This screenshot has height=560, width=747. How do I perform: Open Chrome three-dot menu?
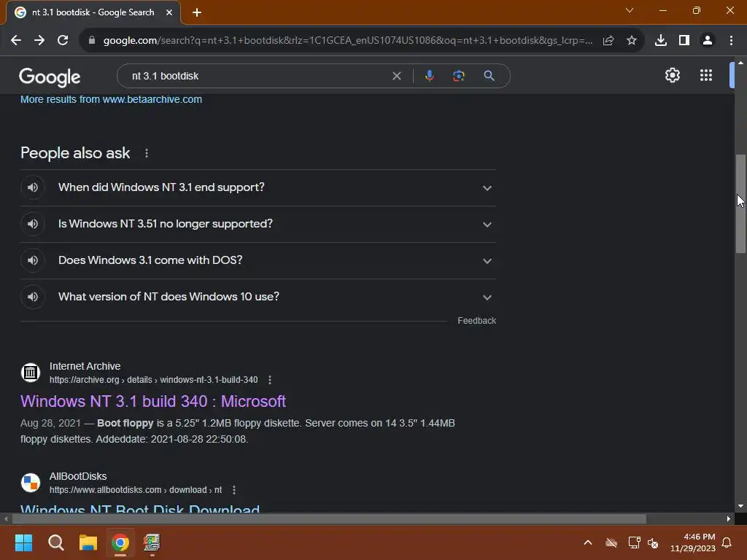coord(731,41)
